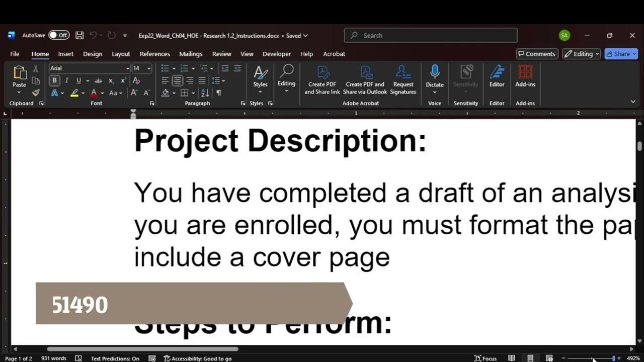This screenshot has width=644, height=362.
Task: Click the Share button
Action: coord(621,54)
